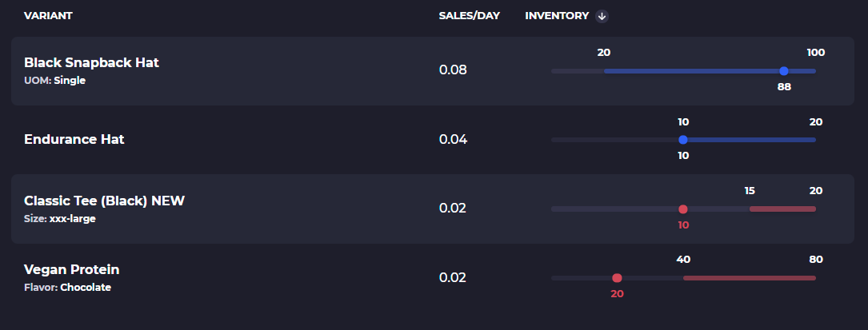Click the Endurance Hat inventory slider dot
Screen dimensions: 868x330
click(x=683, y=140)
